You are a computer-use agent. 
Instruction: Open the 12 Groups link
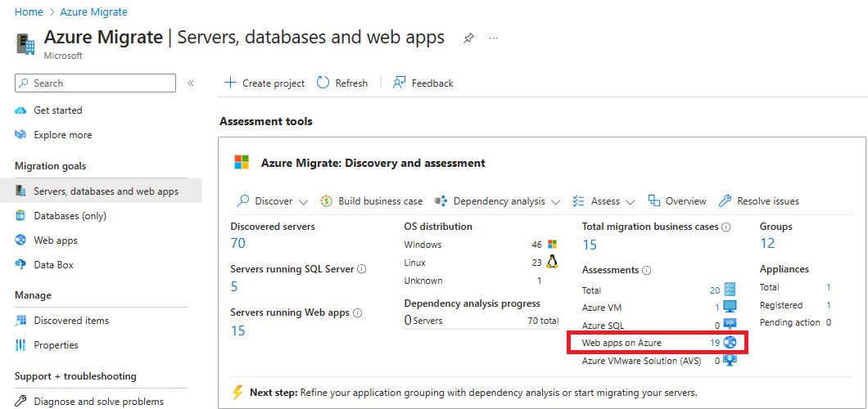pyautogui.click(x=767, y=243)
